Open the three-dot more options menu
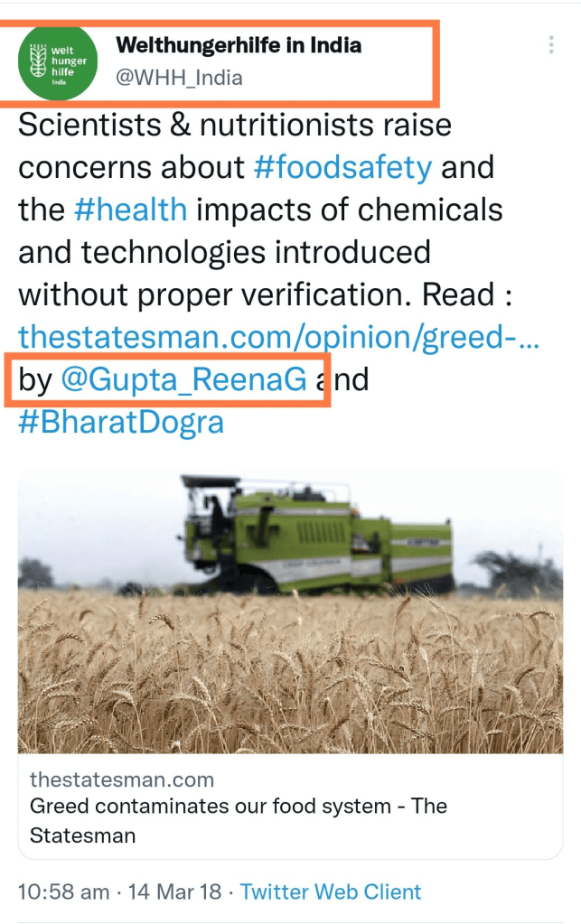This screenshot has width=581, height=924. (551, 44)
